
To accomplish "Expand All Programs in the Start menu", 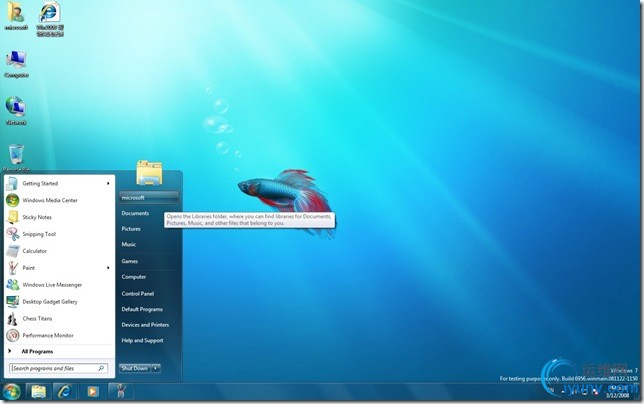I will 60,351.
